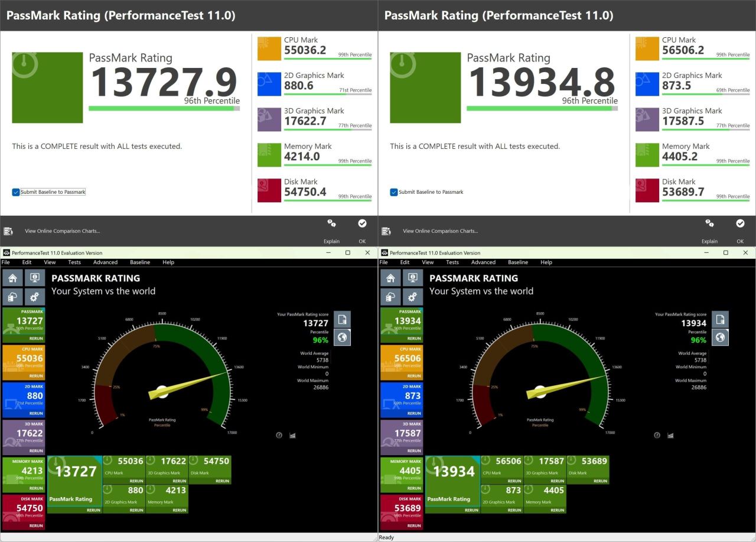756x542 pixels.
Task: Click the red Disk Mark icon beside 53689.7
Action: click(x=647, y=190)
